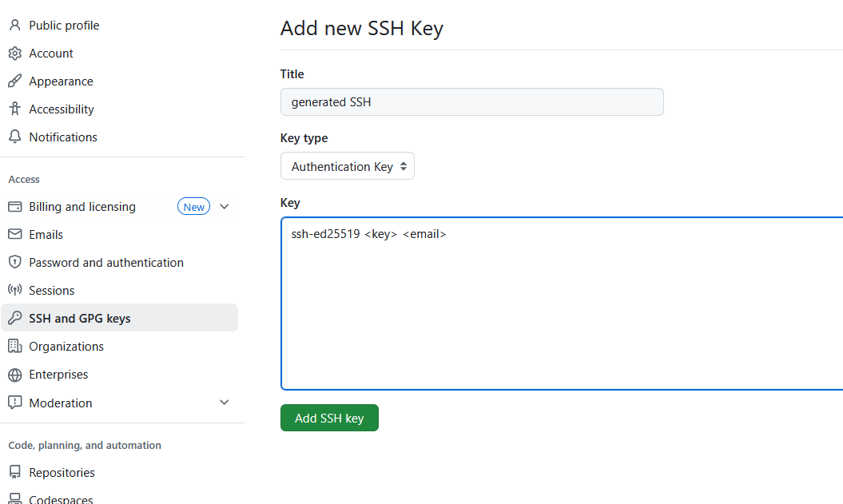Click inside the Key text area
Image resolution: width=843 pixels, height=504 pixels.
tap(559, 312)
